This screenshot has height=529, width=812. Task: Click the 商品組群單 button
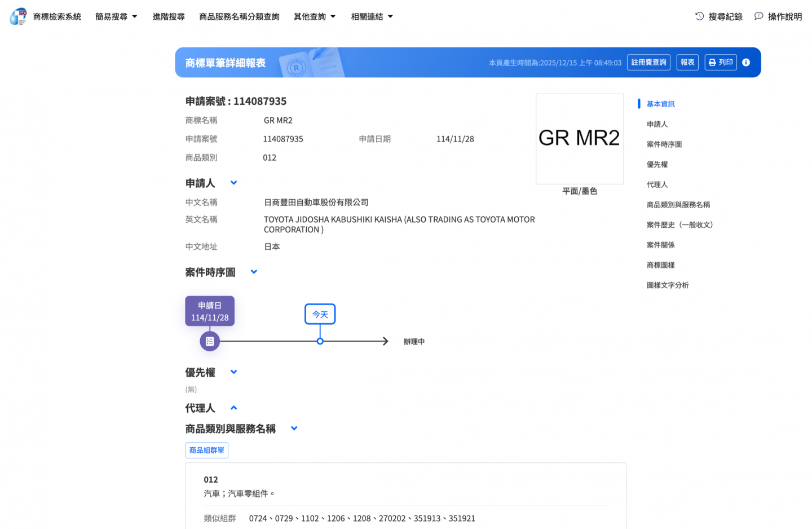(206, 450)
